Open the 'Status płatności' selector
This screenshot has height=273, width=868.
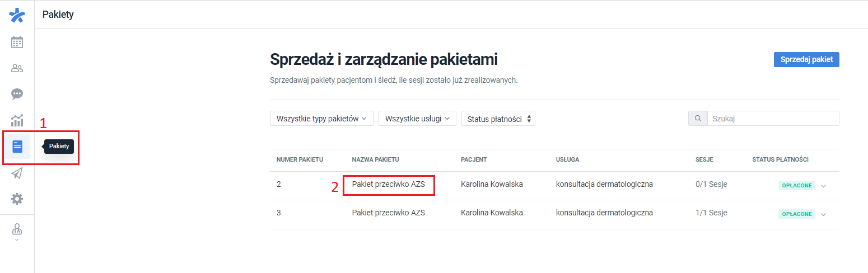click(498, 119)
